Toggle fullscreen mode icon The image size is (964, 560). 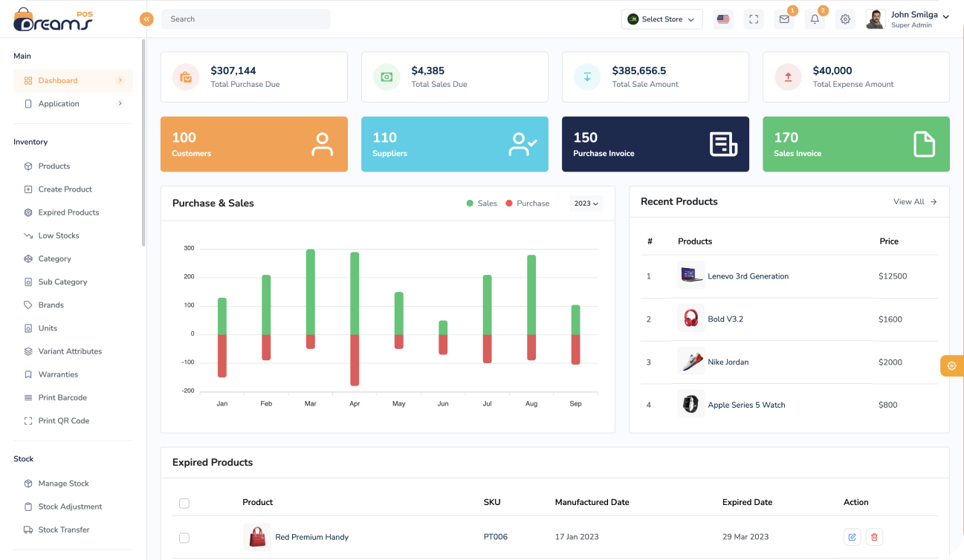point(754,19)
